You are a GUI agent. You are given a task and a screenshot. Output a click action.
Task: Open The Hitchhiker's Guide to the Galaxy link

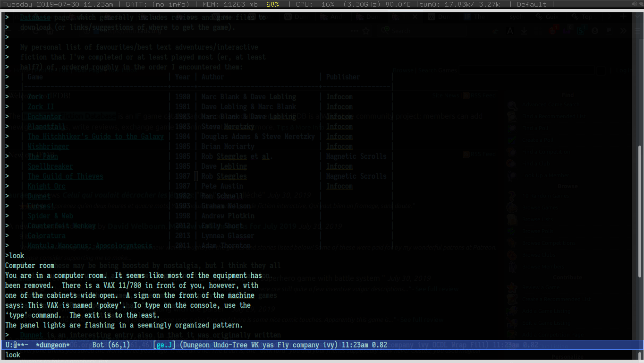(96, 136)
